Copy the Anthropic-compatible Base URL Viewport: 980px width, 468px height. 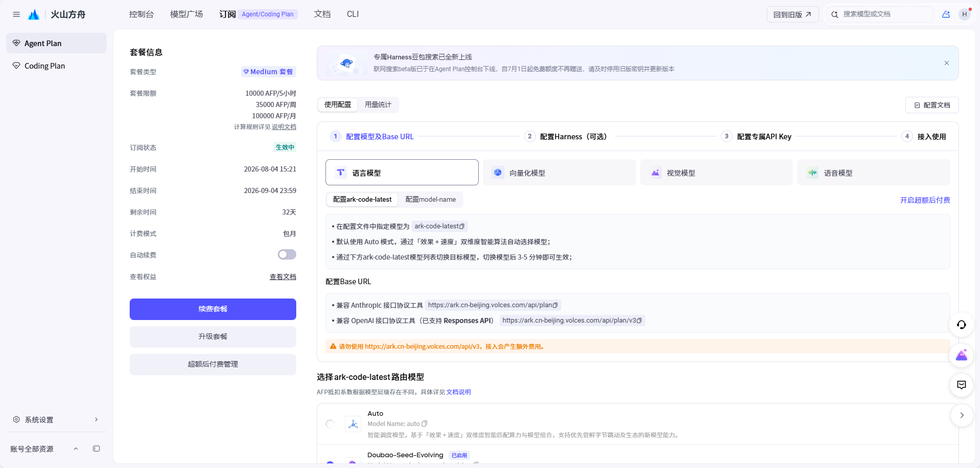click(555, 305)
